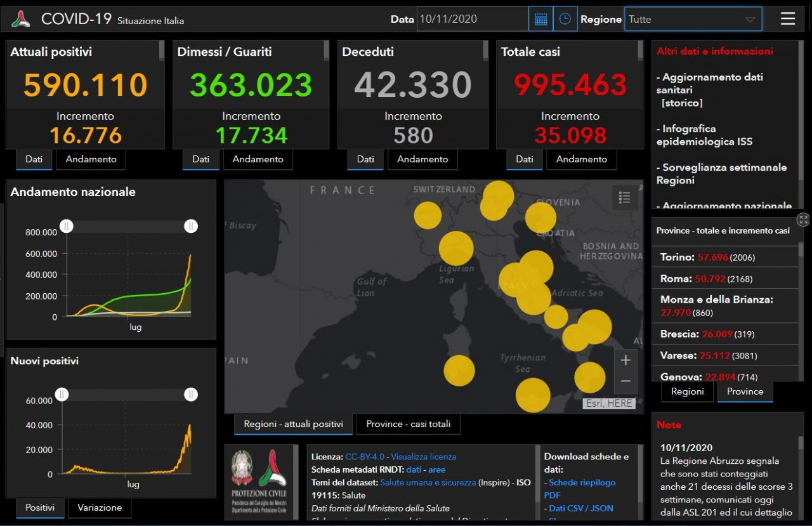Show the map legend list icon
Image resolution: width=812 pixels, height=526 pixels.
pos(624,198)
